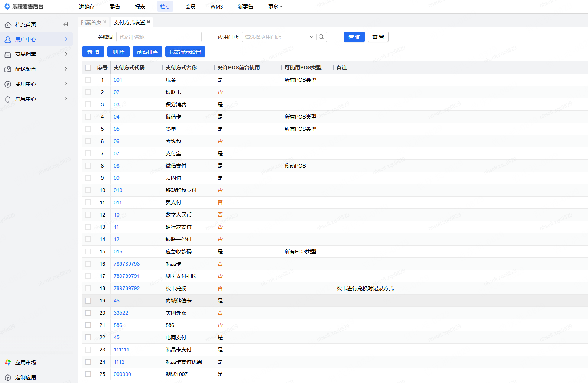
Task: Click the 移动POS cell in row 微信支付
Action: (295, 166)
